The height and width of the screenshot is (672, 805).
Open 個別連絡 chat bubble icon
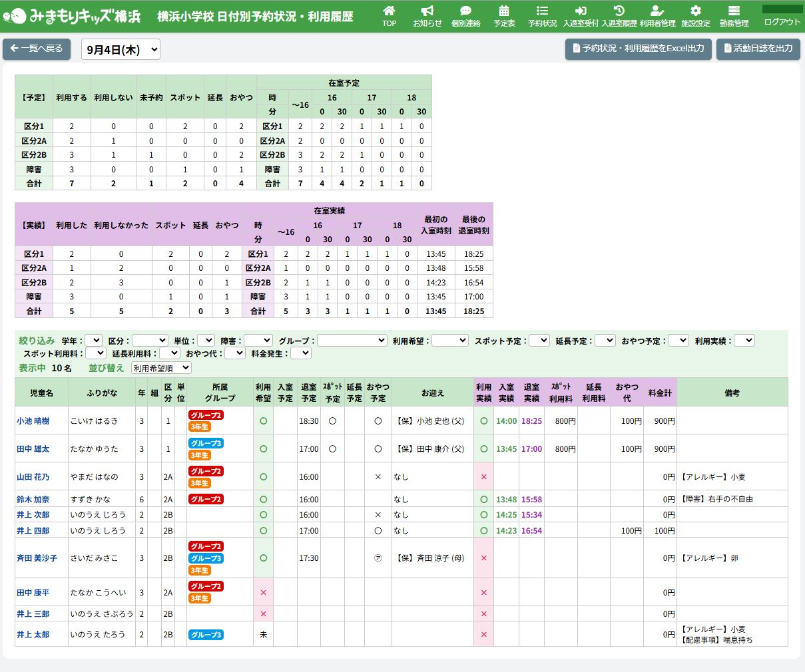465,11
